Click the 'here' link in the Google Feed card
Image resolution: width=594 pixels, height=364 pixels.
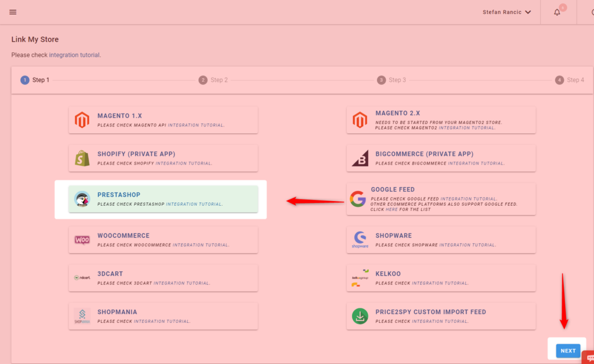[392, 210]
